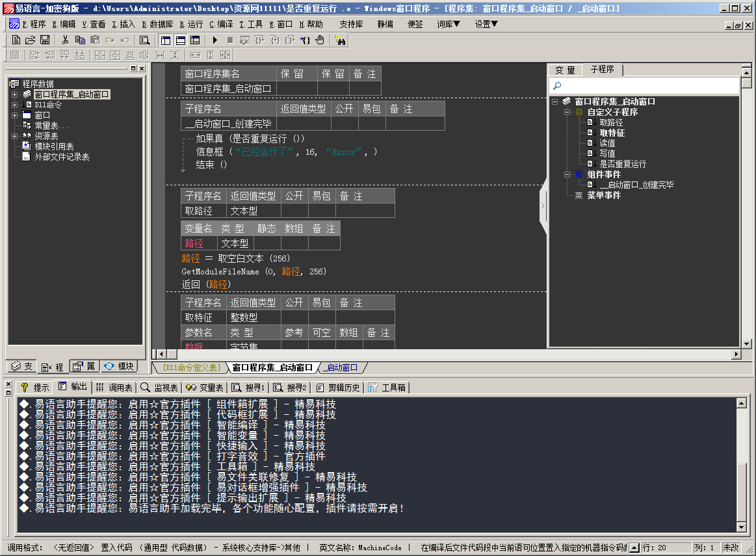Click the find magnifier toolbar icon

click(x=144, y=40)
